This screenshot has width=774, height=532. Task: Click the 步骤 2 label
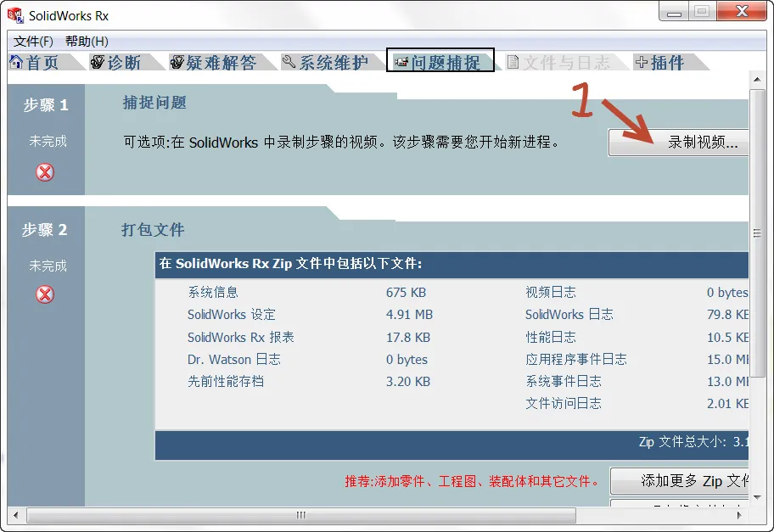click(x=44, y=230)
